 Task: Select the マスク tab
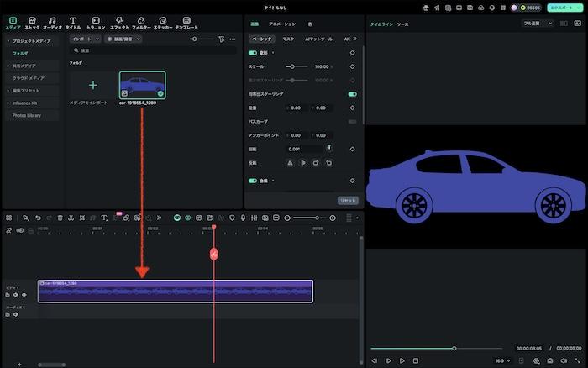click(x=288, y=39)
